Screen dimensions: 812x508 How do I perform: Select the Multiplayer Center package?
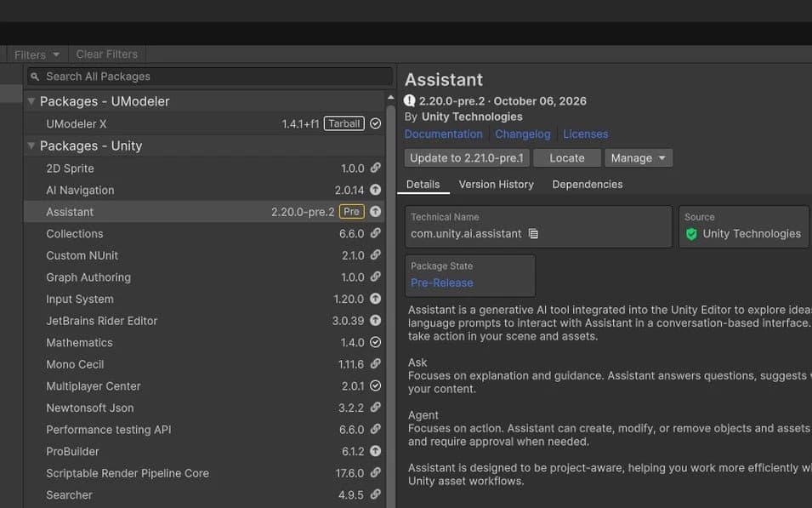tap(205, 385)
